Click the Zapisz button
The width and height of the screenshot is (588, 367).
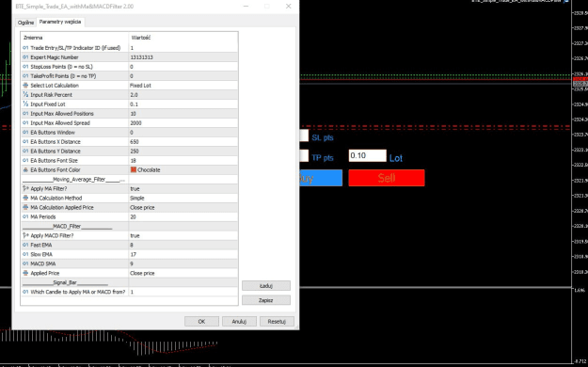click(266, 300)
